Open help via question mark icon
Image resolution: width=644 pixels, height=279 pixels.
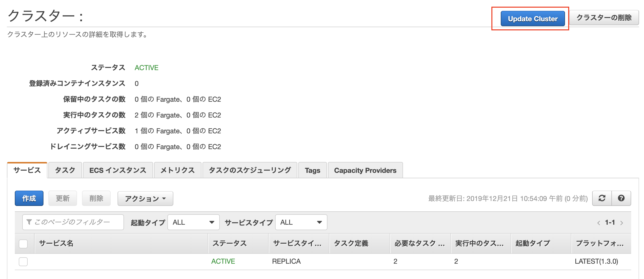[621, 198]
